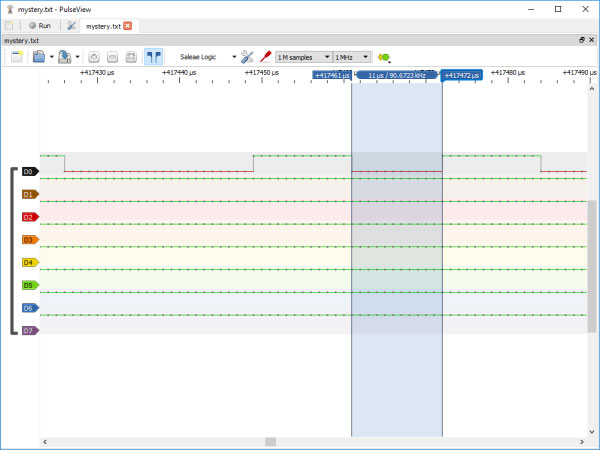Select the +417472 µs cursor label
Viewport: 600px width, 450px height.
point(461,75)
